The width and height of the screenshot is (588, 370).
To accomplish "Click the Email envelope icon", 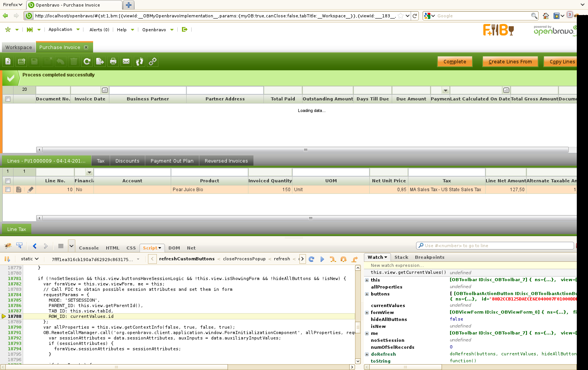I will click(x=126, y=61).
